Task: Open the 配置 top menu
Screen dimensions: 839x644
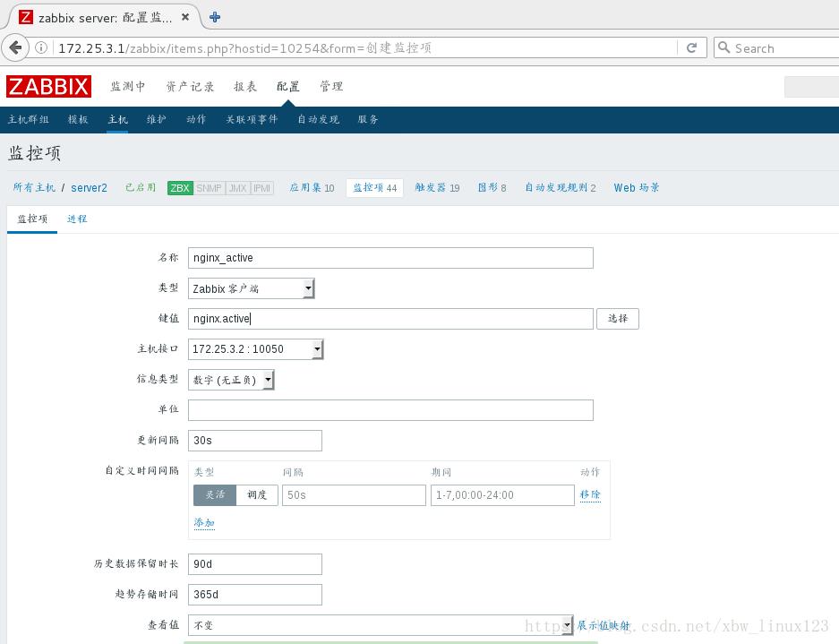Action: [x=287, y=87]
